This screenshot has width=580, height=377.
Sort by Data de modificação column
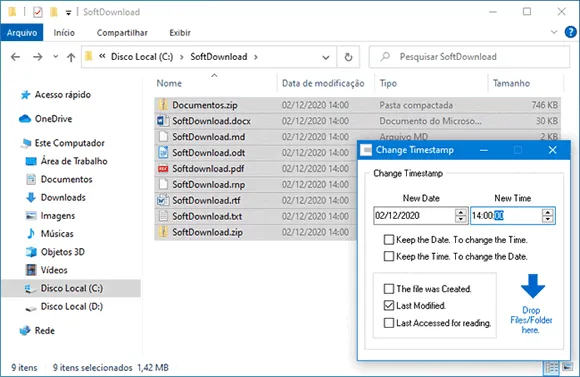coord(323,83)
